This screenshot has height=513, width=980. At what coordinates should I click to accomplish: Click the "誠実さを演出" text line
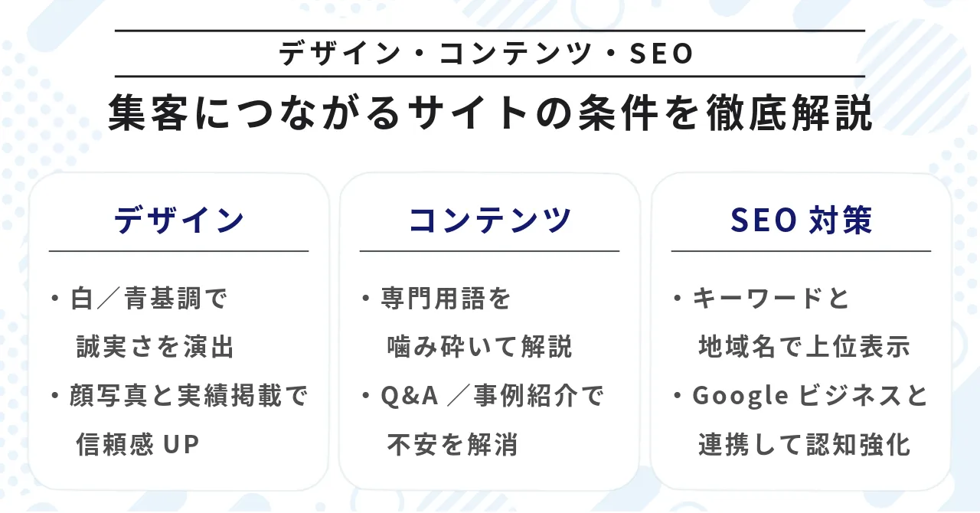(x=155, y=347)
